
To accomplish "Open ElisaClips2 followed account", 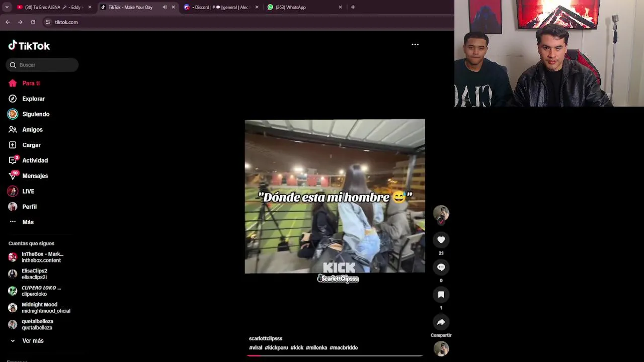I will tap(34, 274).
